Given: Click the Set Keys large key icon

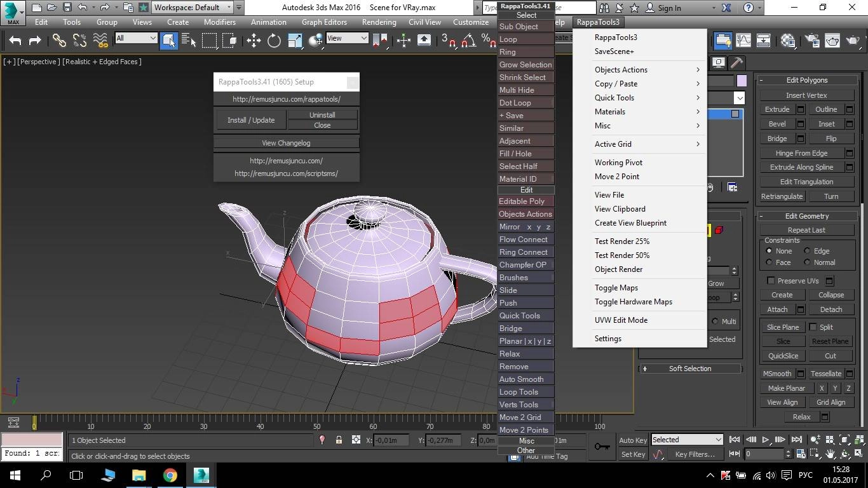Looking at the screenshot, I should (602, 447).
